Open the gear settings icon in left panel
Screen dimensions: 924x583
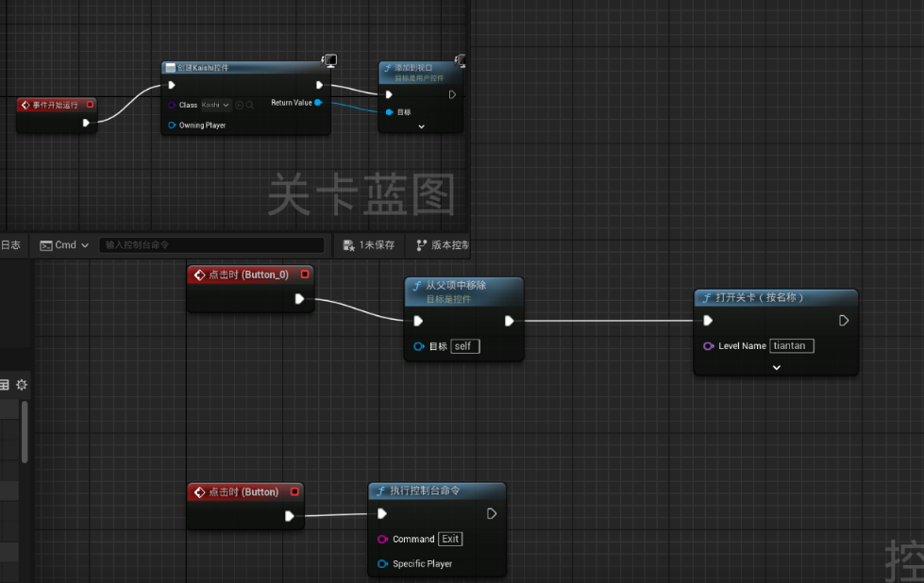(22, 385)
